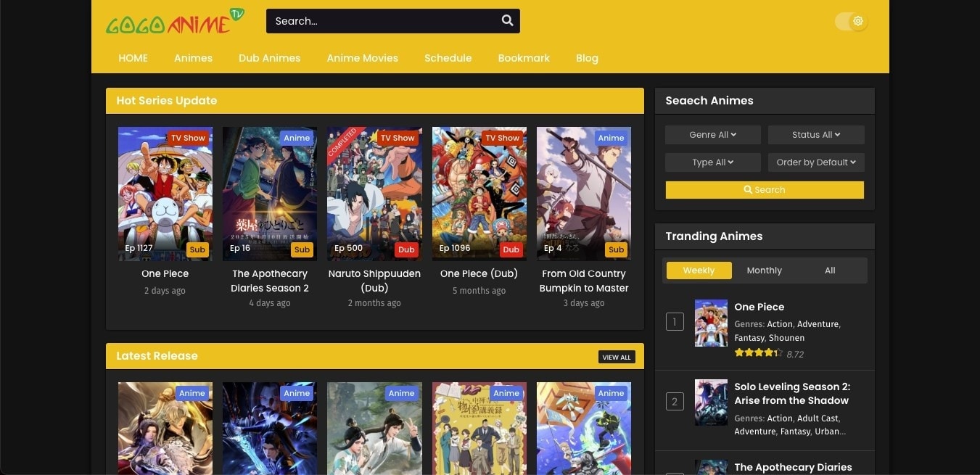Screen dimensions: 980x475
Task: Select the All trending tab
Action: [x=830, y=270]
